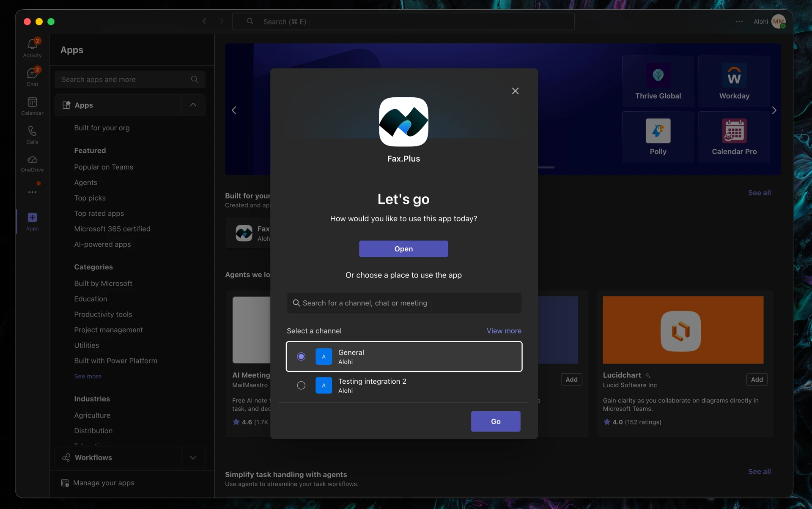This screenshot has height=509, width=812.
Task: Open Productivity tools category
Action: pos(103,314)
